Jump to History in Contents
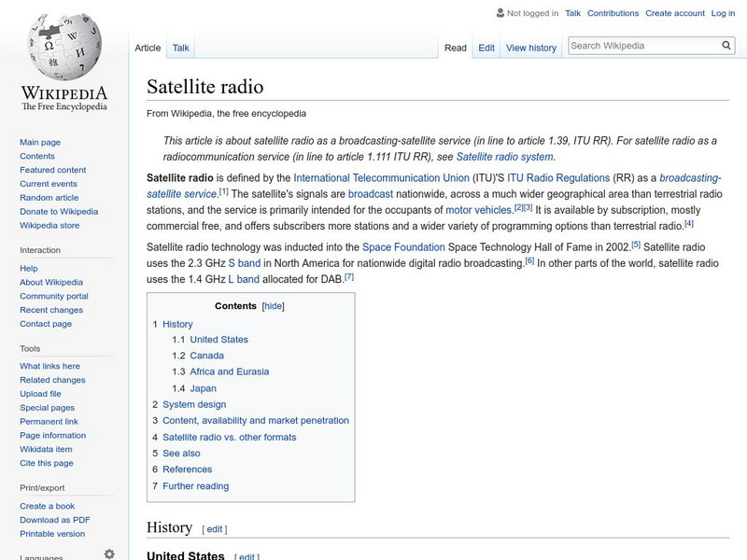Image resolution: width=747 pixels, height=560 pixels. click(x=177, y=324)
